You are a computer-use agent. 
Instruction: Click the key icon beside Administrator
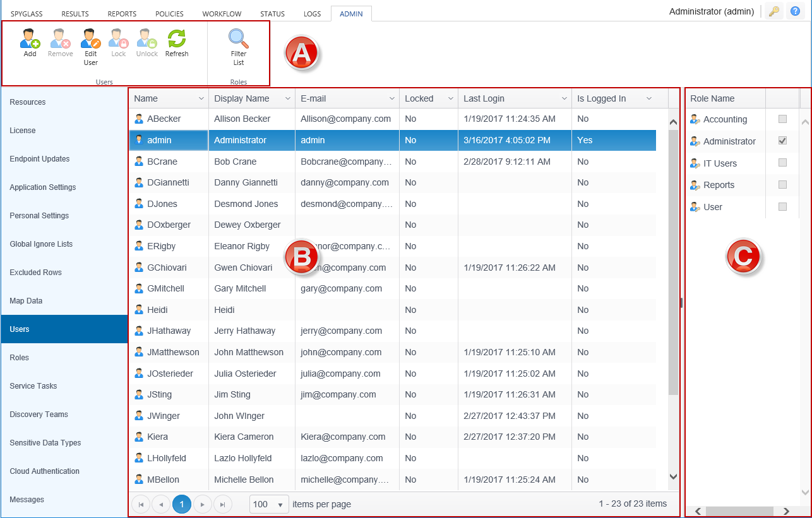[x=773, y=11]
